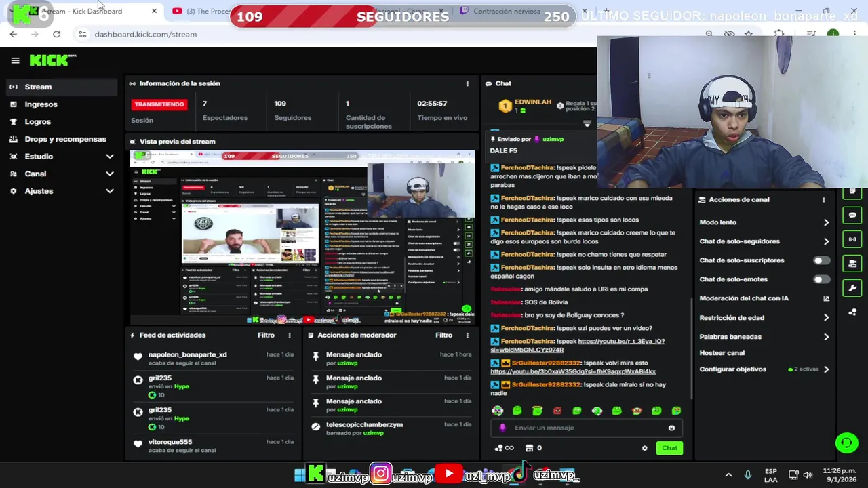This screenshot has height=488, width=868.
Task: Open the emoji picker in chat input
Action: [671, 428]
